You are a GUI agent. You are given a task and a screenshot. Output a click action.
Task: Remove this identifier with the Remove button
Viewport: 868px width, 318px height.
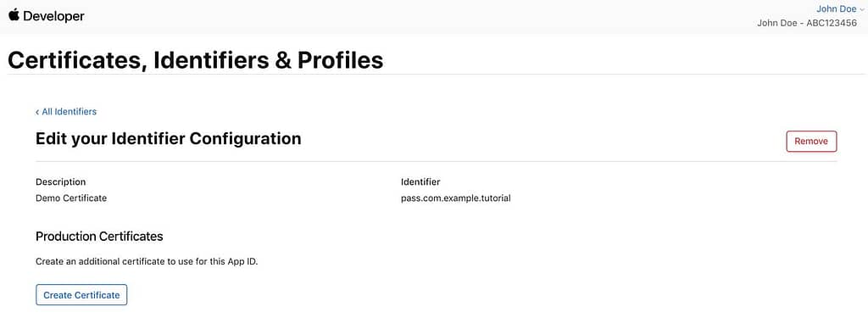(x=811, y=142)
